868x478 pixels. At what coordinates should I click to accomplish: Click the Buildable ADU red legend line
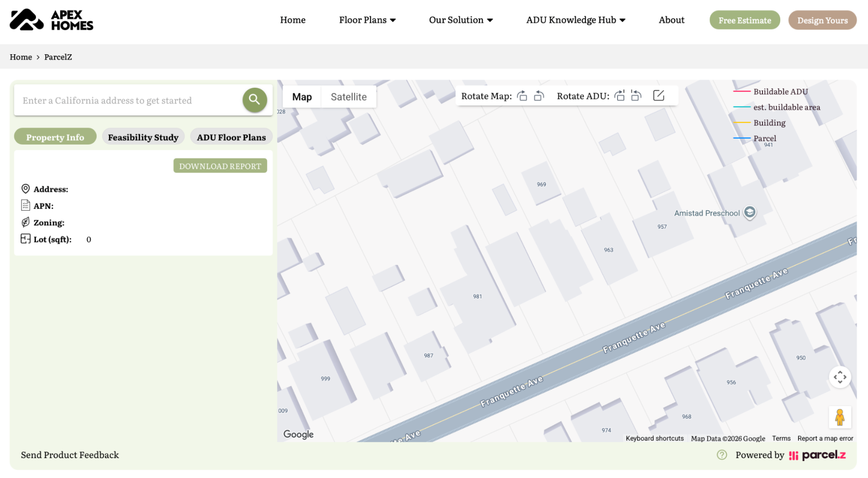click(742, 91)
